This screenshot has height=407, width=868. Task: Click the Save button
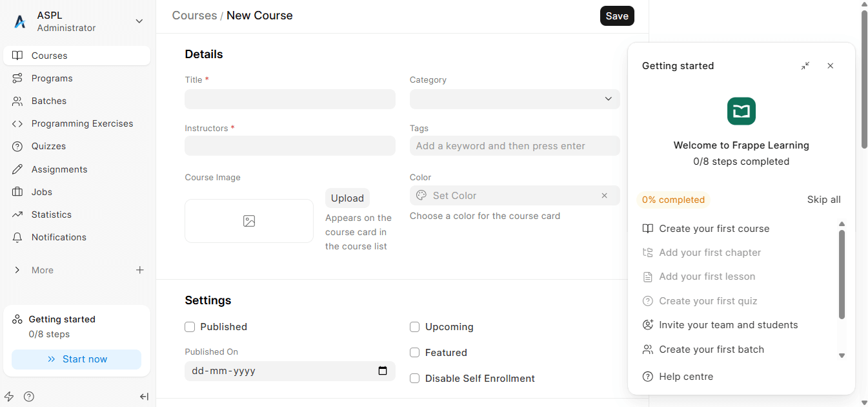[x=616, y=16]
